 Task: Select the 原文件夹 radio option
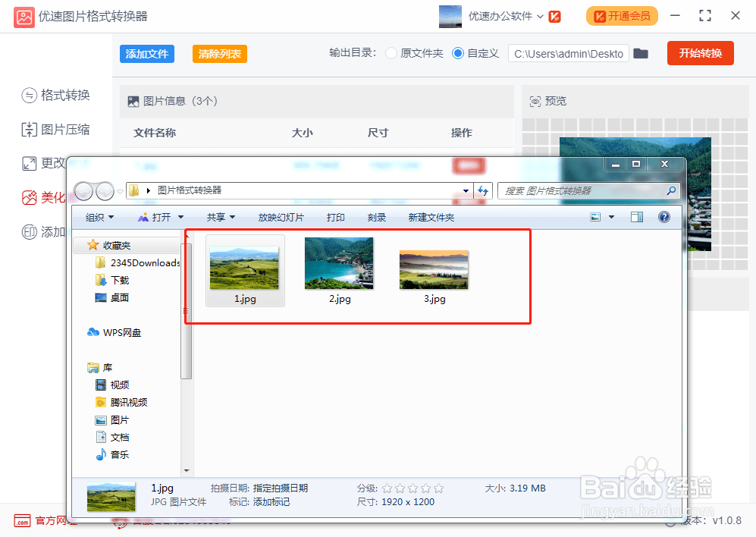(x=391, y=53)
